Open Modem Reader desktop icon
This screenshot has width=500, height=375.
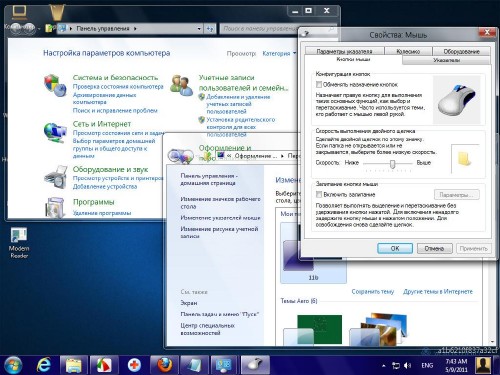tap(19, 243)
